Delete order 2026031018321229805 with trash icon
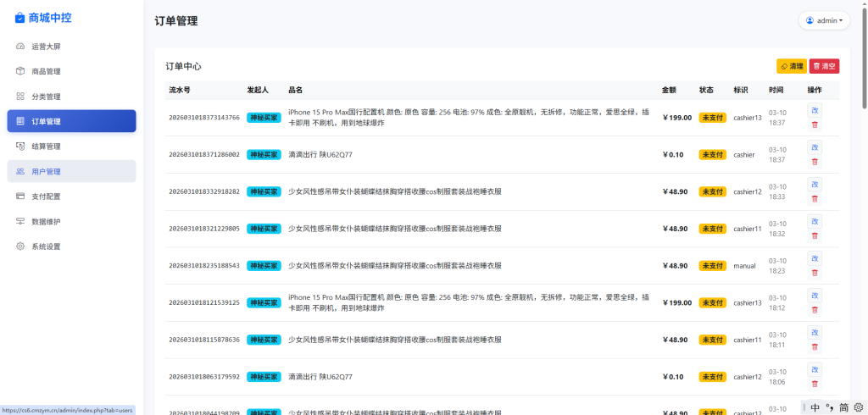The width and height of the screenshot is (868, 415). click(815, 236)
